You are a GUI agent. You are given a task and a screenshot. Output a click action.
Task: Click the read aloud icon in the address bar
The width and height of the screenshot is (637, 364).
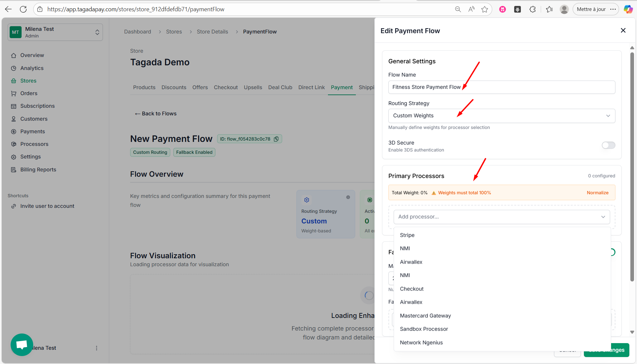[x=471, y=9]
